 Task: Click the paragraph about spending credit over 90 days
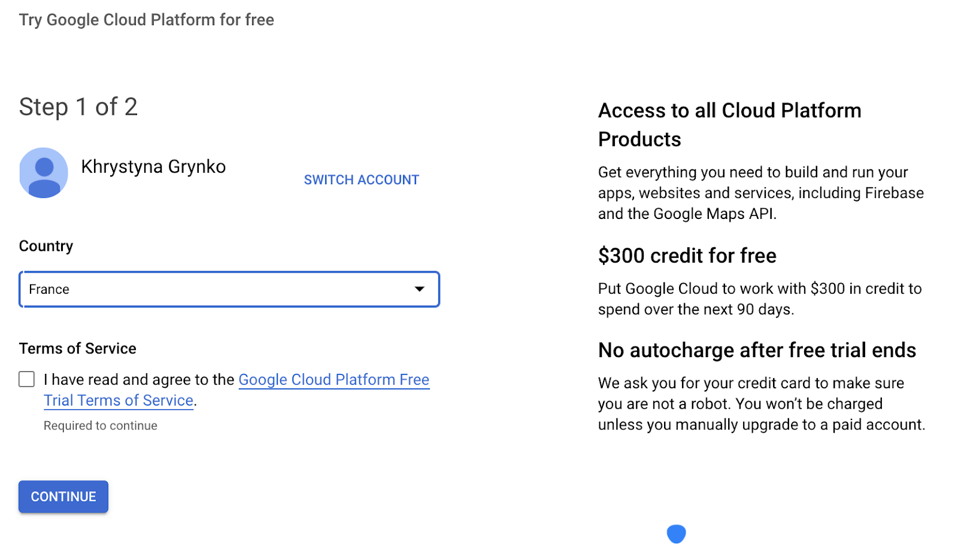759,299
